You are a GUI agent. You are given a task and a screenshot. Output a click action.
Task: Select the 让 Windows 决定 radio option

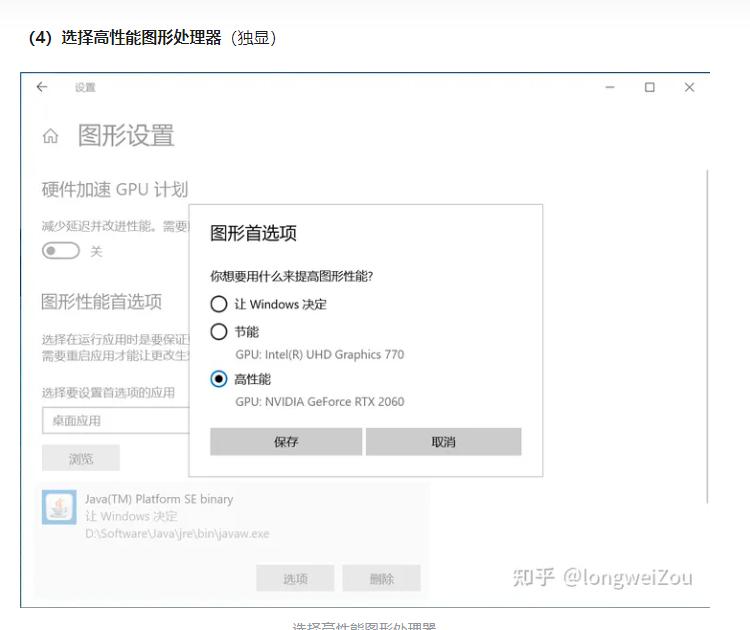[219, 304]
